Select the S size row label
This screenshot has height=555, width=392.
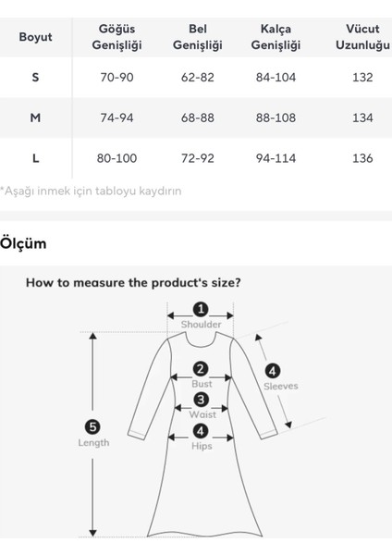pyautogui.click(x=35, y=77)
